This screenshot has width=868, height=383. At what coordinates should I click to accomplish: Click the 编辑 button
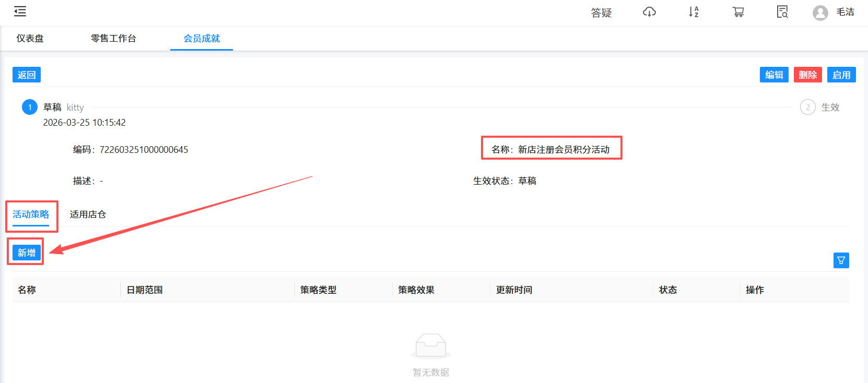(x=774, y=75)
